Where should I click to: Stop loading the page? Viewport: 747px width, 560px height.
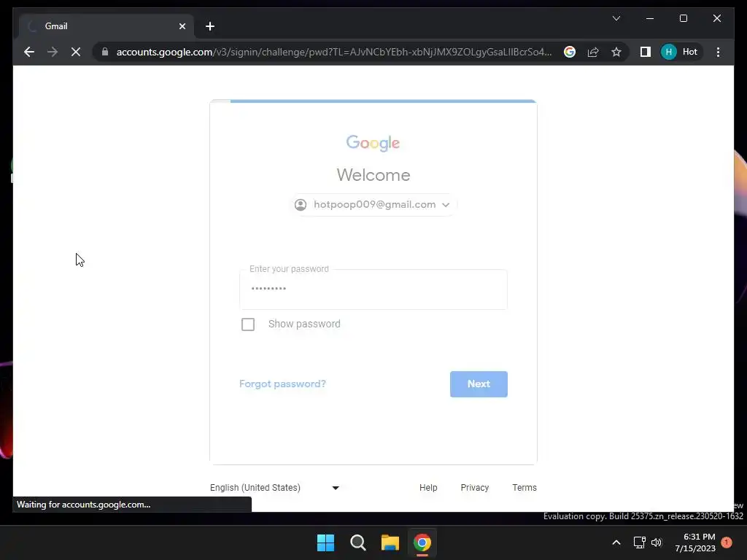tap(76, 52)
